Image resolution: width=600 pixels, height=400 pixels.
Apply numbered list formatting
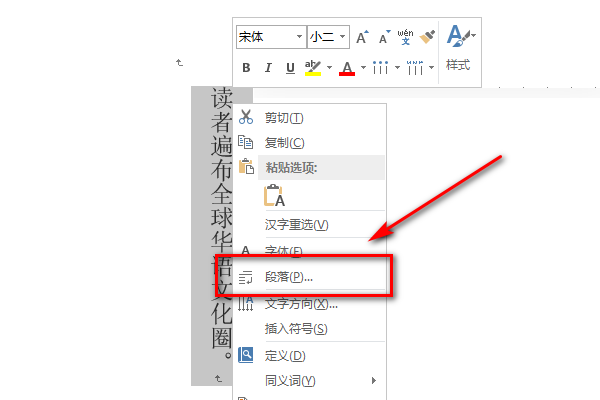pyautogui.click(x=415, y=68)
